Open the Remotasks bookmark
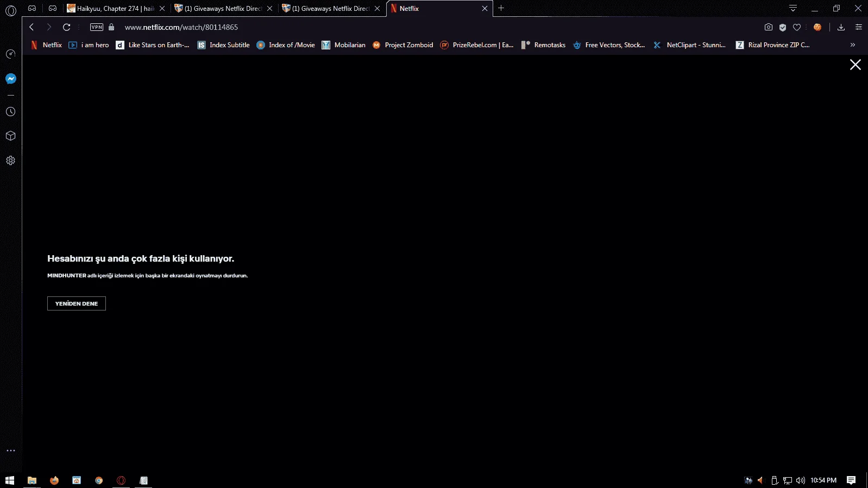This screenshot has height=488, width=868. click(x=544, y=45)
